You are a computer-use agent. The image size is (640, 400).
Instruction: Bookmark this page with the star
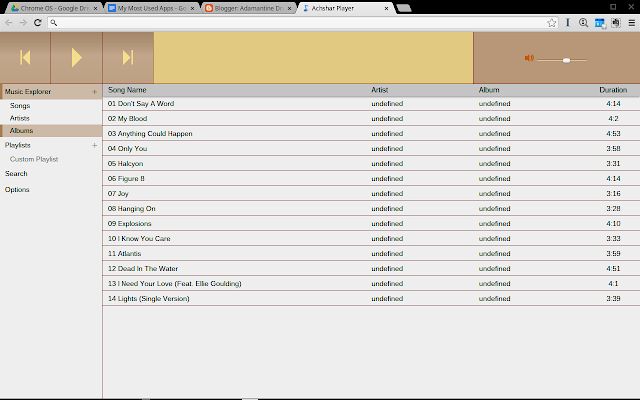click(x=551, y=23)
